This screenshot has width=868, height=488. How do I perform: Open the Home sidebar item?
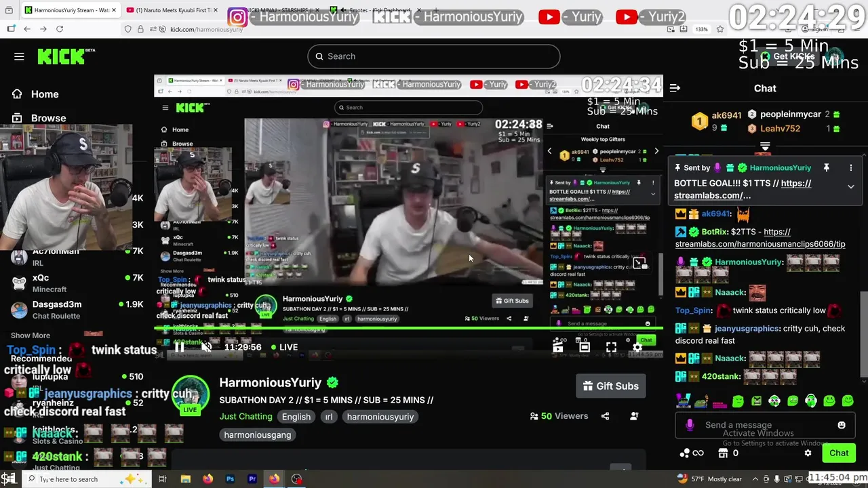(35, 94)
